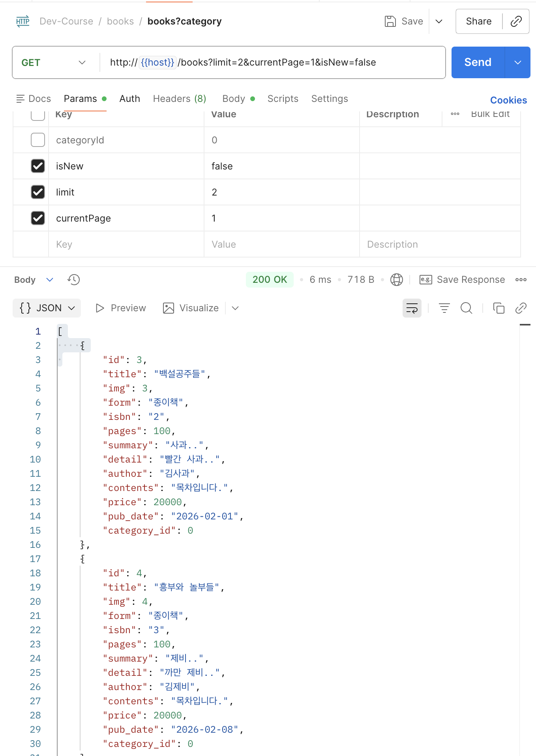Toggle the select-all params checkbox in header

click(x=38, y=115)
